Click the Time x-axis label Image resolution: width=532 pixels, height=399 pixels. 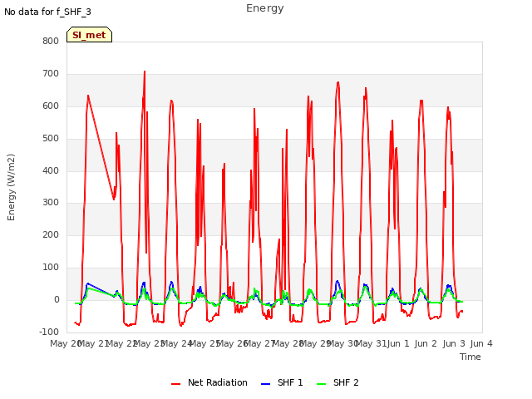coord(470,357)
